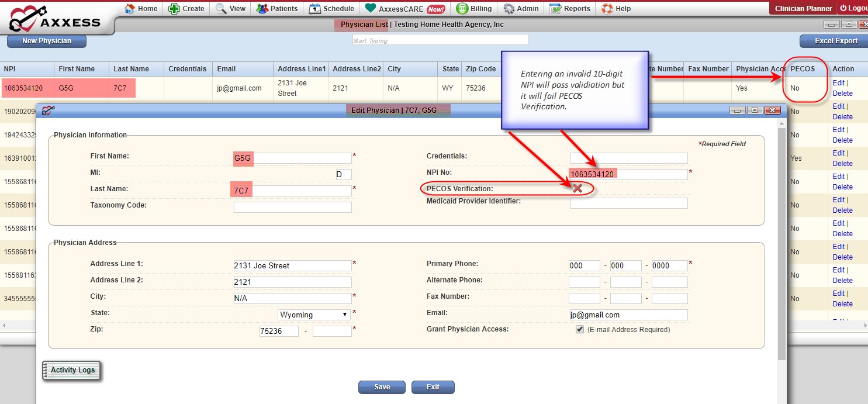Sort by PECOS column header
The height and width of the screenshot is (404, 868).
point(807,69)
